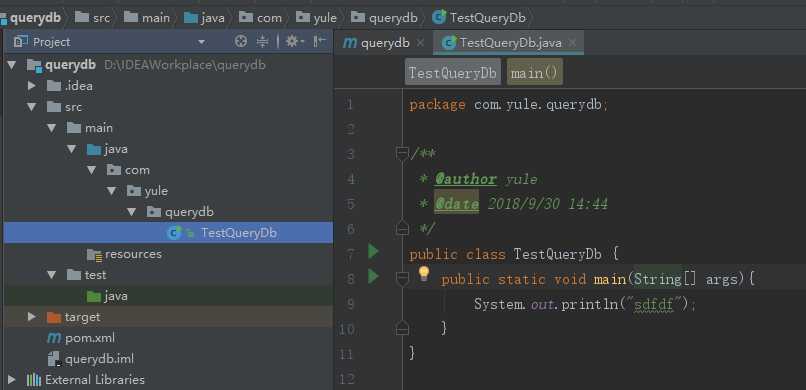
Task: Select the green java test folder
Action: point(168,296)
